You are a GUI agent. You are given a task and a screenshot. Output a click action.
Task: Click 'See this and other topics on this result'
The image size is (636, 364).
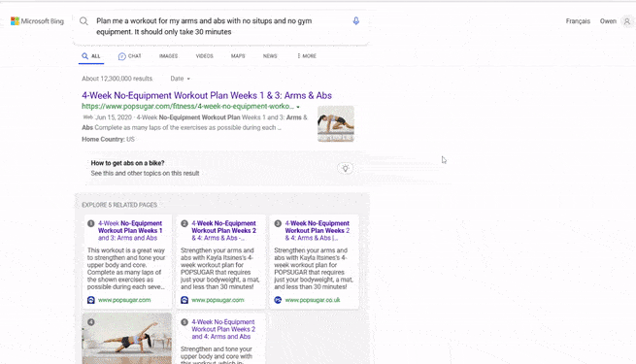click(146, 173)
